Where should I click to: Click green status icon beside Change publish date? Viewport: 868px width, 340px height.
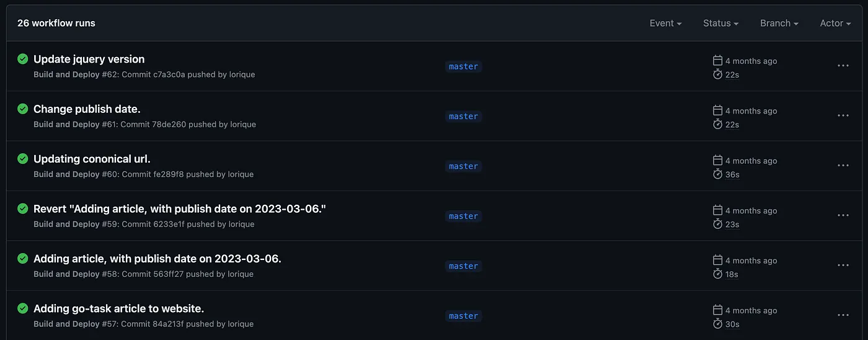pyautogui.click(x=23, y=109)
